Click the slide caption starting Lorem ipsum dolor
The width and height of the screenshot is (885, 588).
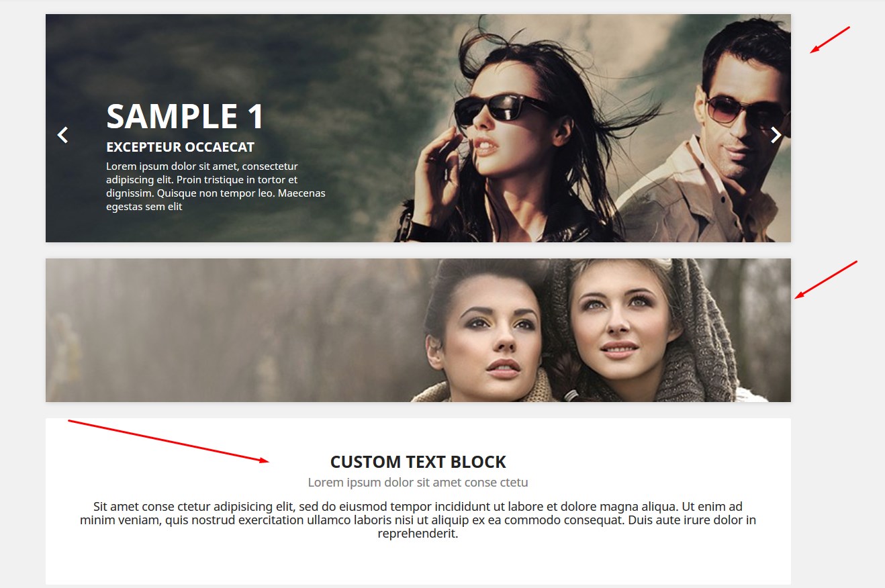pyautogui.click(x=216, y=187)
